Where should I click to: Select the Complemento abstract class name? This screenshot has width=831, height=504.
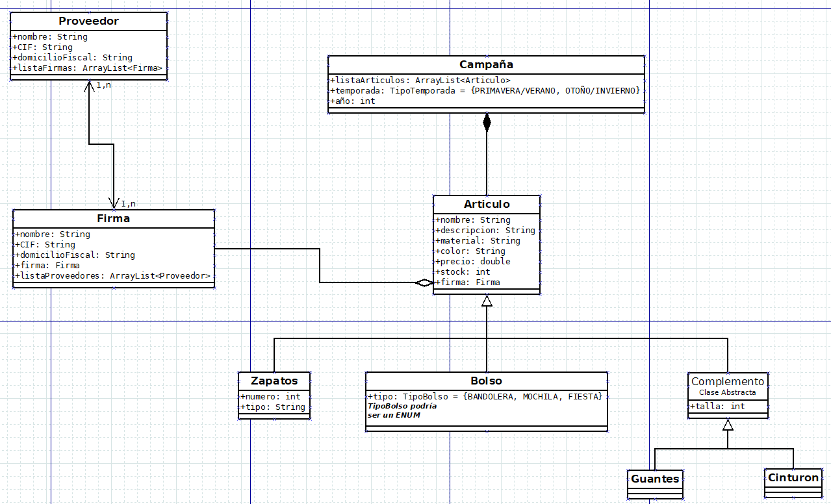point(728,381)
